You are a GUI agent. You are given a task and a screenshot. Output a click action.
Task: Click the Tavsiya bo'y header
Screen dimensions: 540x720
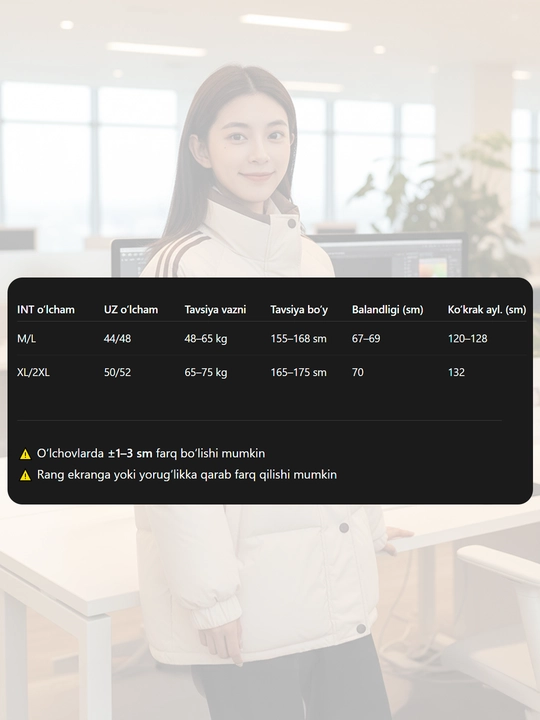[x=299, y=310]
